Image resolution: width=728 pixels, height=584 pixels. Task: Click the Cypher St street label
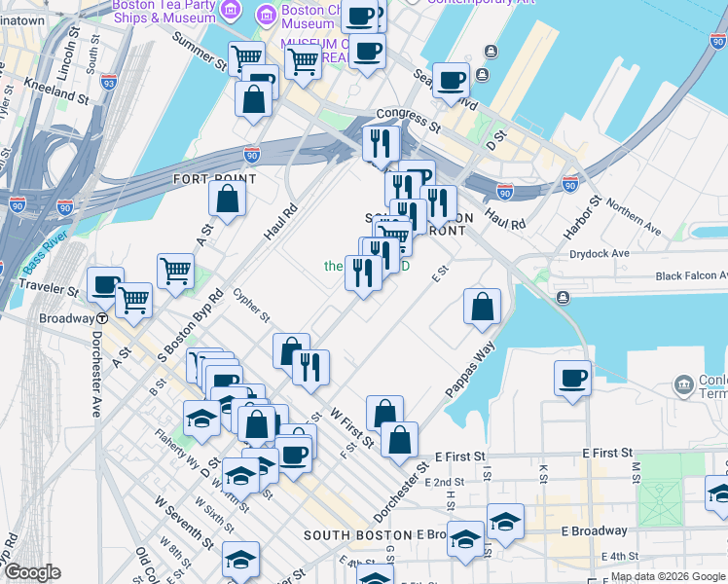coord(251,305)
